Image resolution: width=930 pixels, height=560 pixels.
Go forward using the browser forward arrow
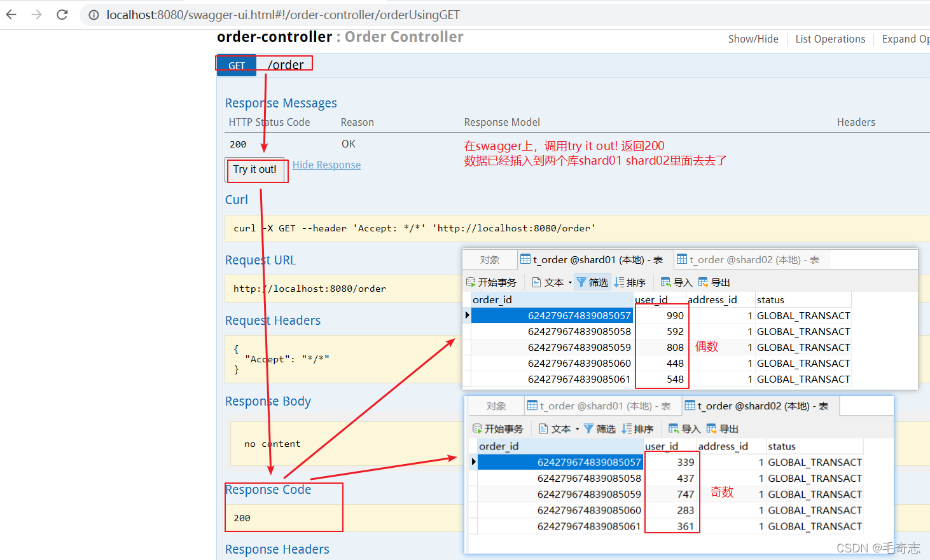(36, 15)
